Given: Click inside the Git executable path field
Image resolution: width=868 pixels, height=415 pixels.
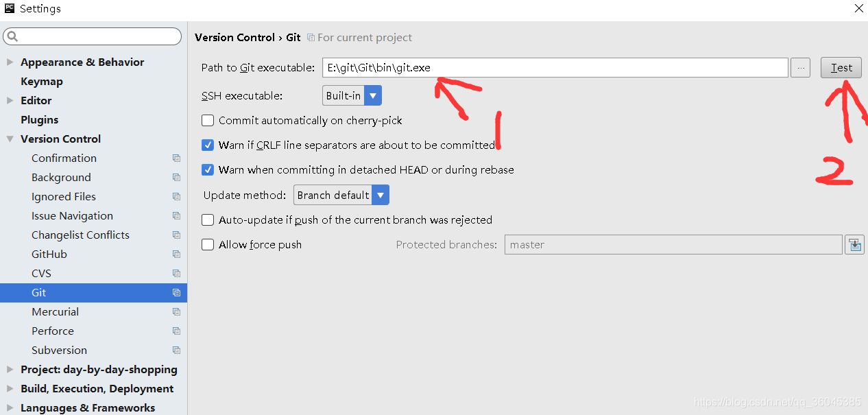Looking at the screenshot, I should pyautogui.click(x=548, y=67).
